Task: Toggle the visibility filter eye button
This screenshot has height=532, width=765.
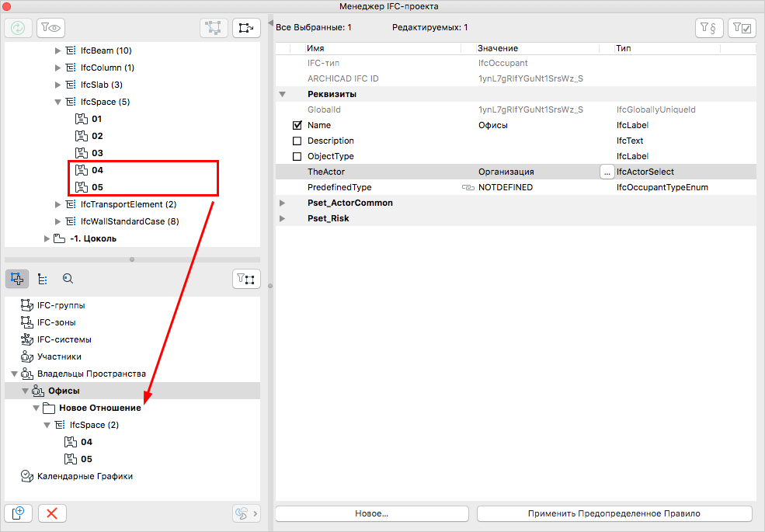Action: [x=50, y=28]
